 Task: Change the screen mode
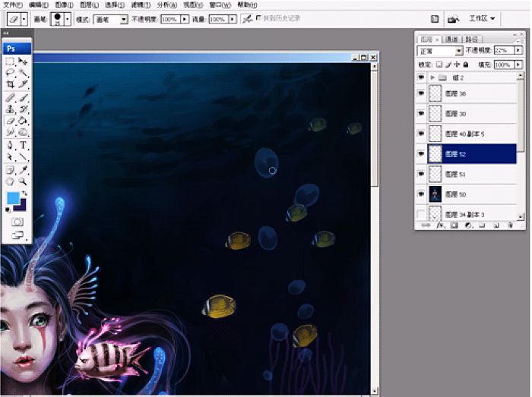pos(17,235)
